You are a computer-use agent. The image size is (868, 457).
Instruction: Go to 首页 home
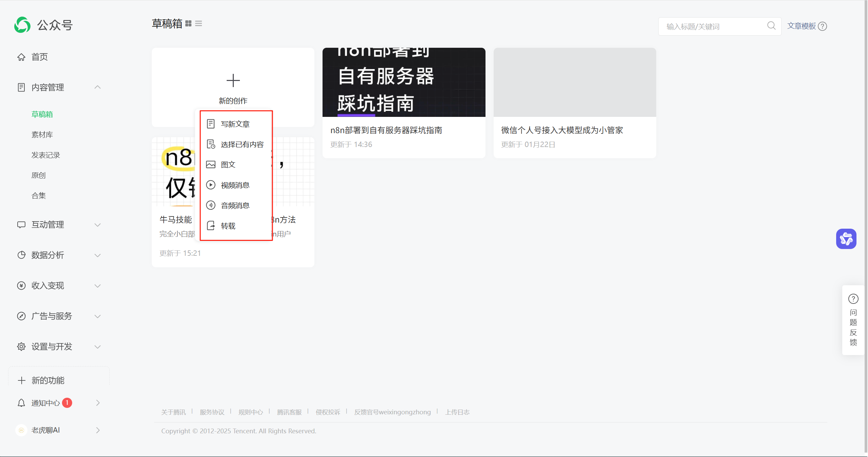pyautogui.click(x=39, y=57)
